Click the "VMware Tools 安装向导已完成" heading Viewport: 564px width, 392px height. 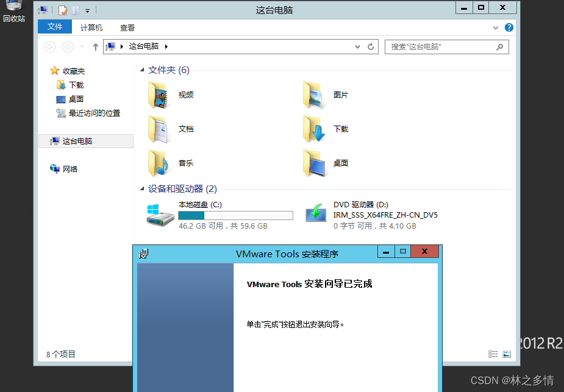click(x=309, y=284)
